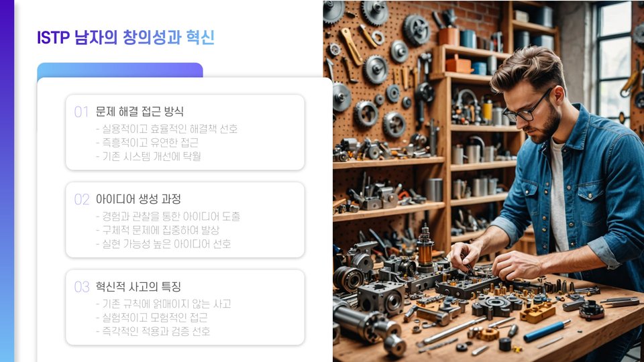The height and width of the screenshot is (362, 644).
Task: Select the line "실용적이고 효율적인 해결책 선호"
Action: tap(167, 129)
